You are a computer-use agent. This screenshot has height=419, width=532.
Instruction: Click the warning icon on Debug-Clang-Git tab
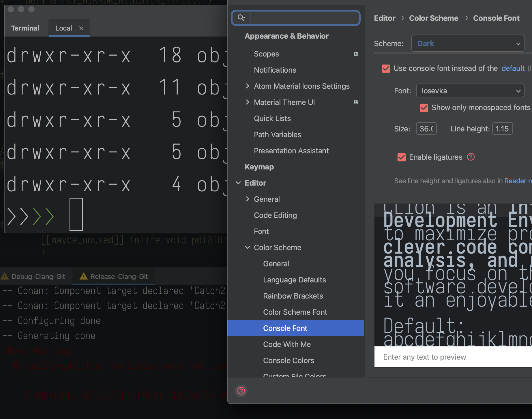[4, 276]
